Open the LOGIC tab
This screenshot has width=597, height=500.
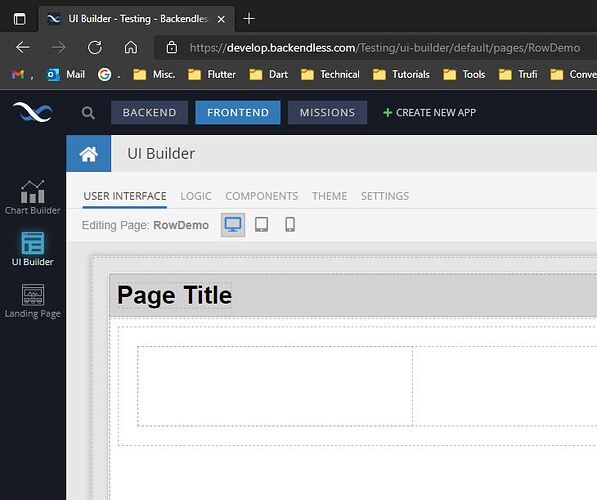tap(196, 196)
